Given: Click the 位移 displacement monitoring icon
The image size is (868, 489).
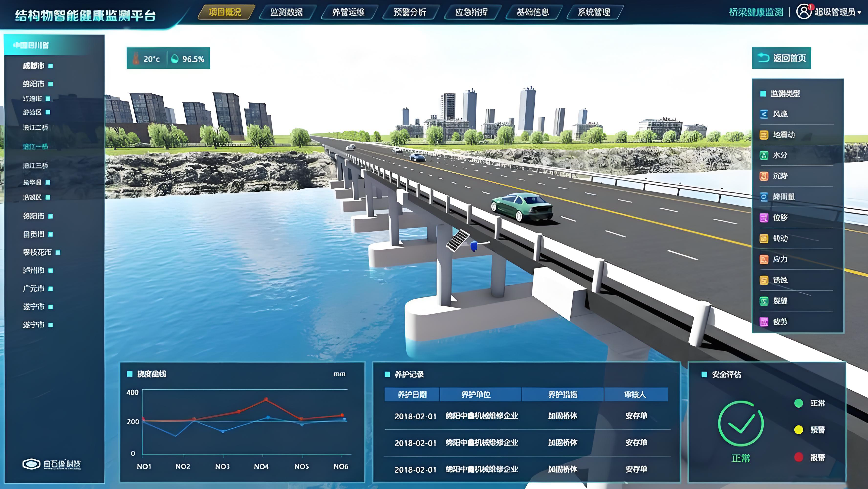Looking at the screenshot, I should [764, 218].
